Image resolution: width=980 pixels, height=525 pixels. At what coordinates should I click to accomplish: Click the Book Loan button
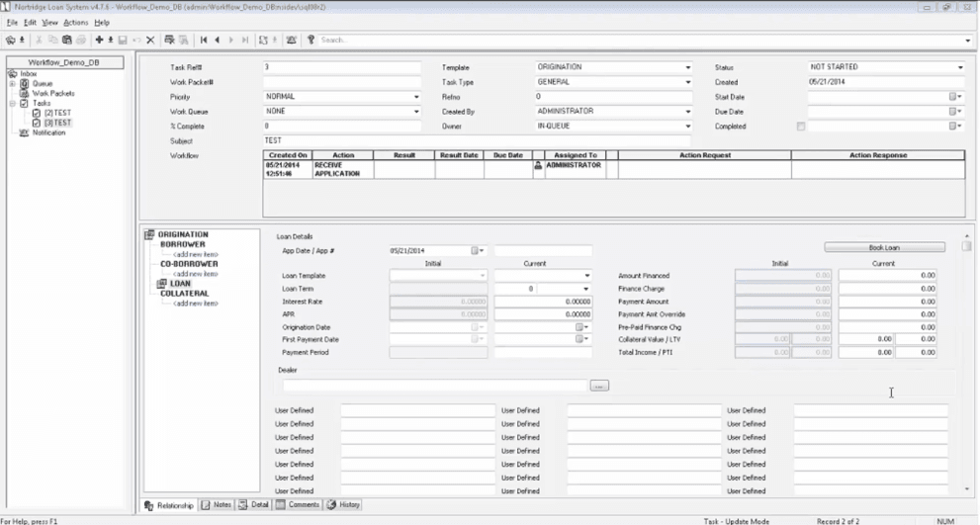[884, 247]
